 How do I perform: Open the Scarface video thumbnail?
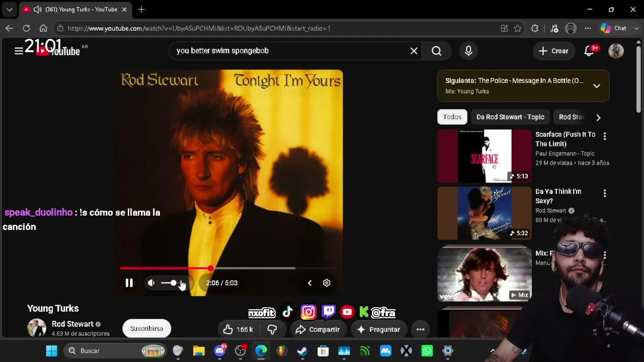click(485, 156)
